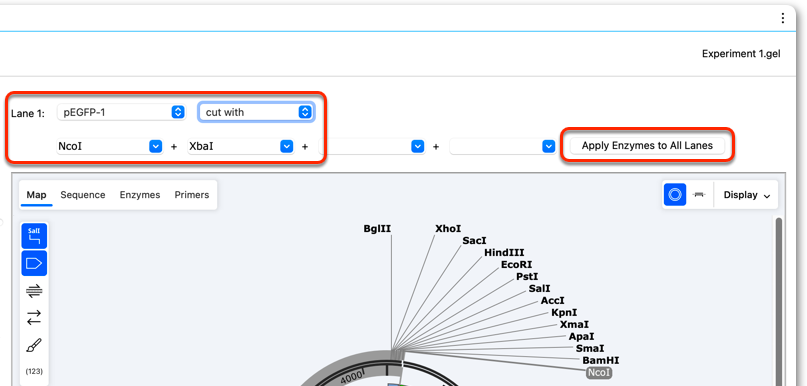
Task: Click Apply Enzymes to All Lanes button
Action: [x=647, y=146]
